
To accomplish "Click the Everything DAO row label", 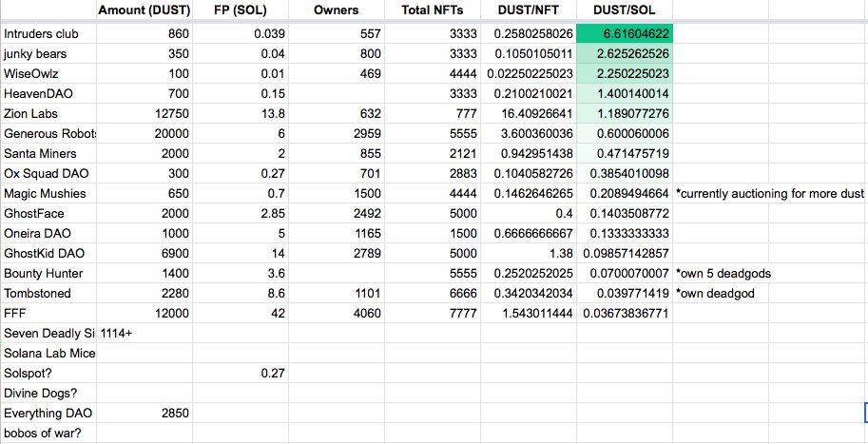I will (48, 413).
